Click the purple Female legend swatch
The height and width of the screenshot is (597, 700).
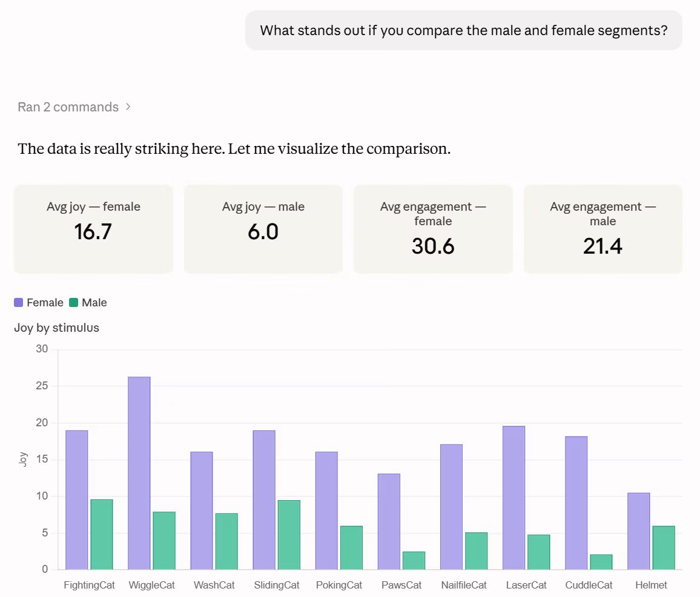[19, 303]
